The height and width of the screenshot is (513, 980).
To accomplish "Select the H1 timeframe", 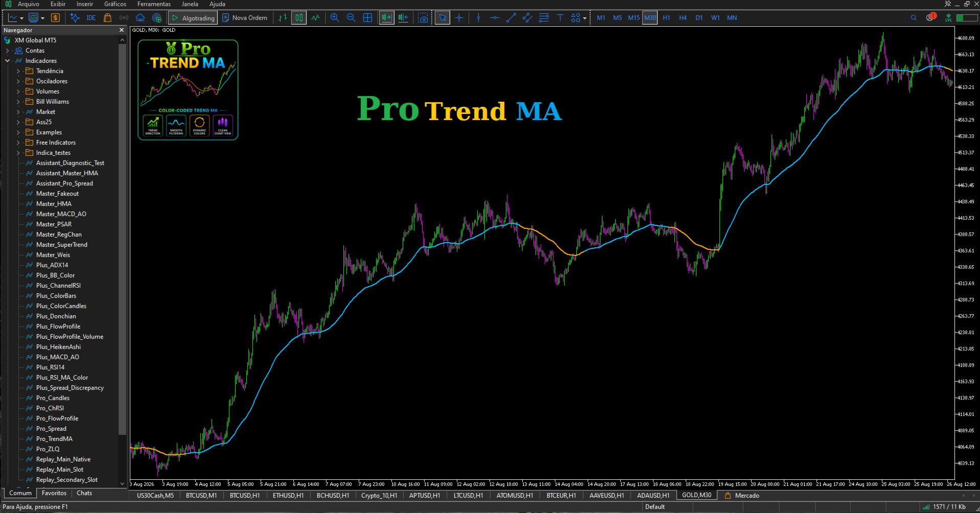I will click(666, 18).
